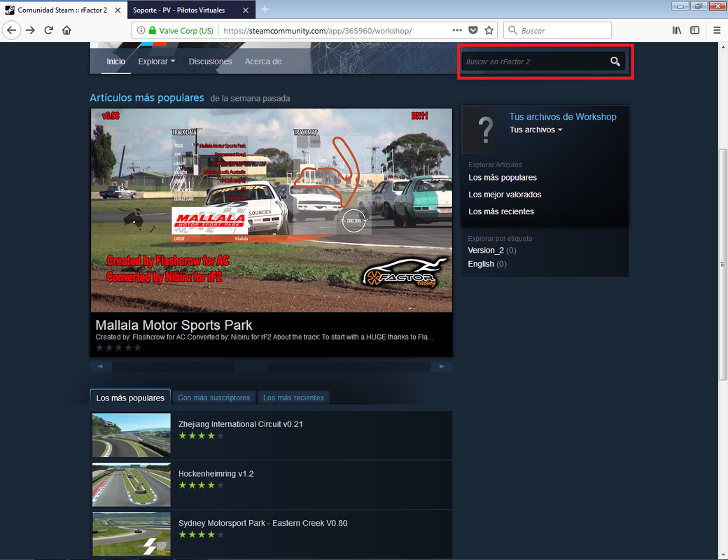Click carousel previous arrow

(x=100, y=367)
